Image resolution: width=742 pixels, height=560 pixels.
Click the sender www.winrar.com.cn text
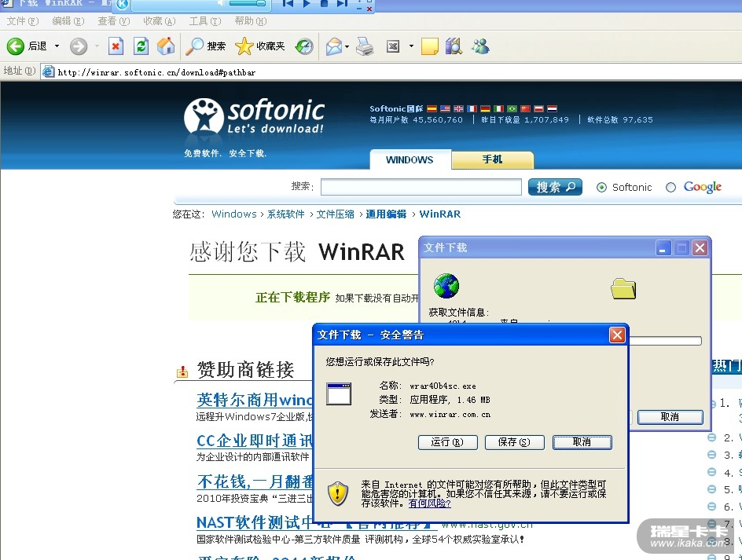tap(450, 415)
